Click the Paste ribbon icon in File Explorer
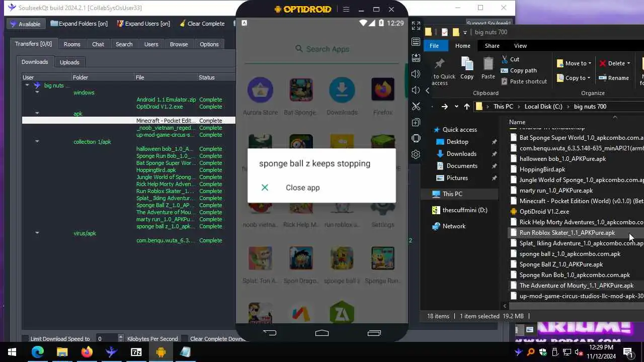The image size is (644, 362). tap(488, 68)
